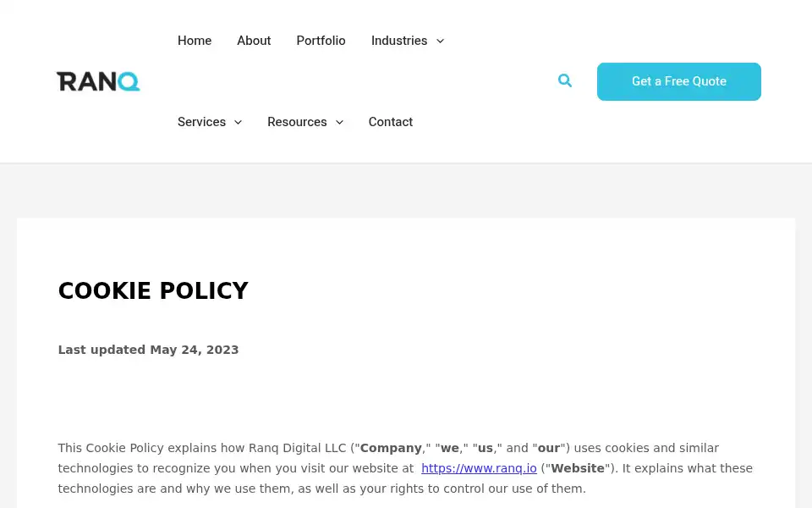Expand the Industries dropdown chevron
Image resolution: width=812 pixels, height=508 pixels.
pyautogui.click(x=440, y=41)
